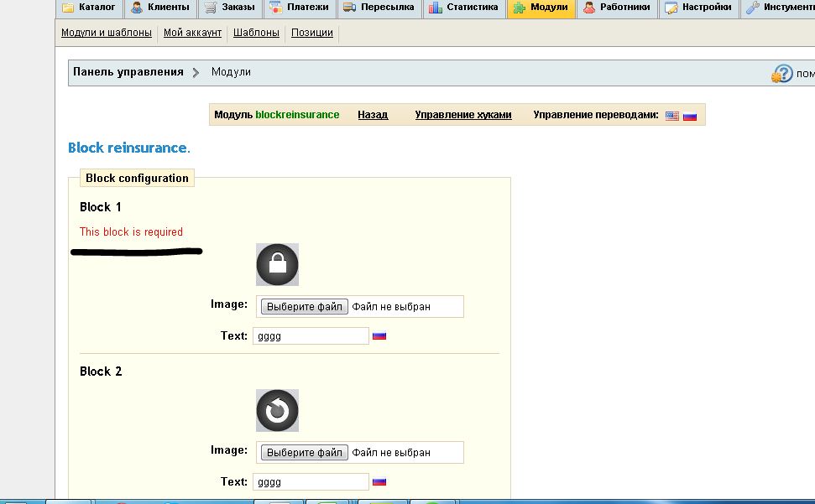Open the Инструменты tab
The image size is (815, 504).
(x=777, y=8)
